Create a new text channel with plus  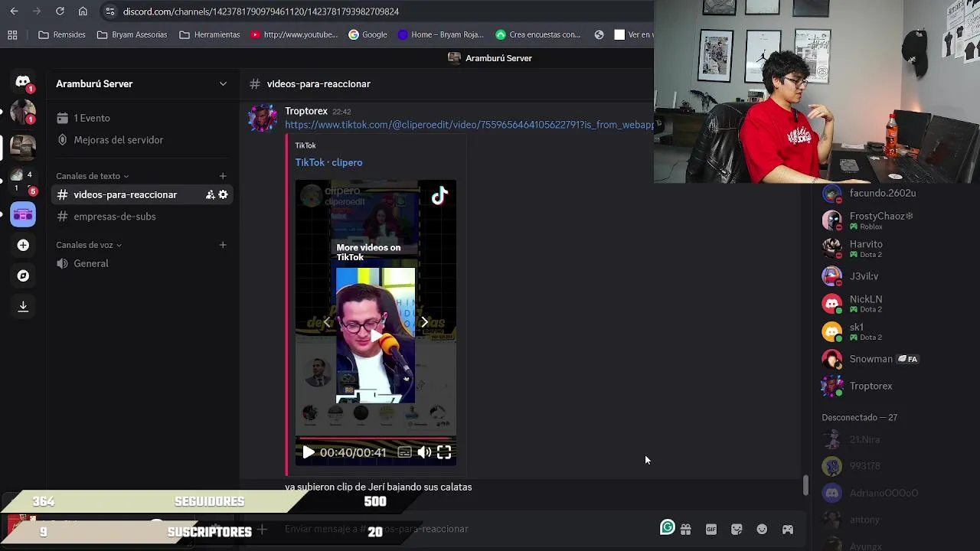click(x=223, y=176)
